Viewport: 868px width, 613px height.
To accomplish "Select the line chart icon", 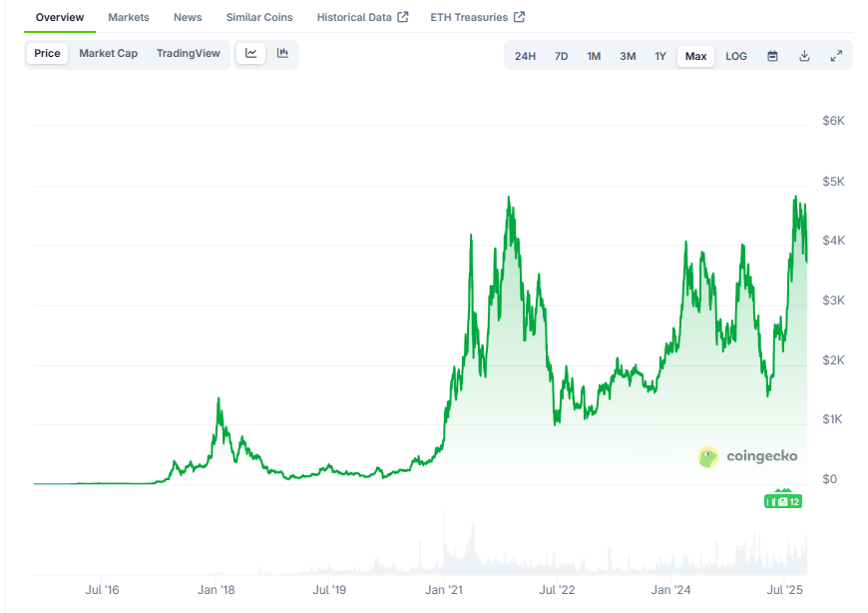I will tap(252, 54).
